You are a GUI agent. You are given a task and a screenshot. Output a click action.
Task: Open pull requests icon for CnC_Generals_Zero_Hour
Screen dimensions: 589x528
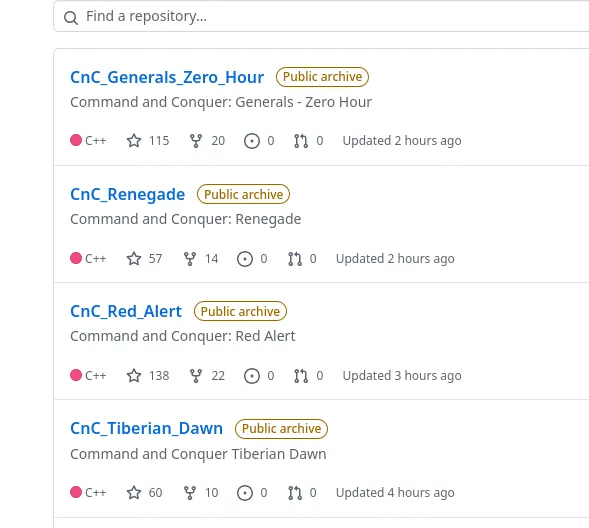[301, 141]
